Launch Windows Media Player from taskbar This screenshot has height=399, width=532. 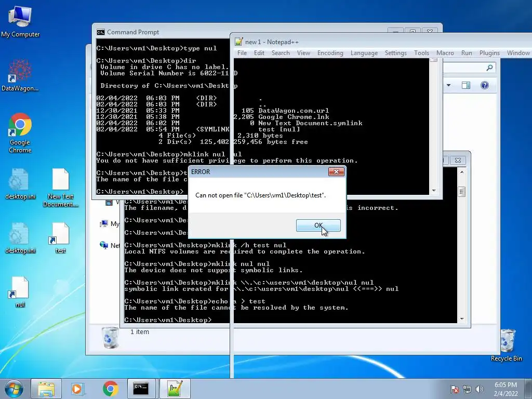click(x=77, y=389)
